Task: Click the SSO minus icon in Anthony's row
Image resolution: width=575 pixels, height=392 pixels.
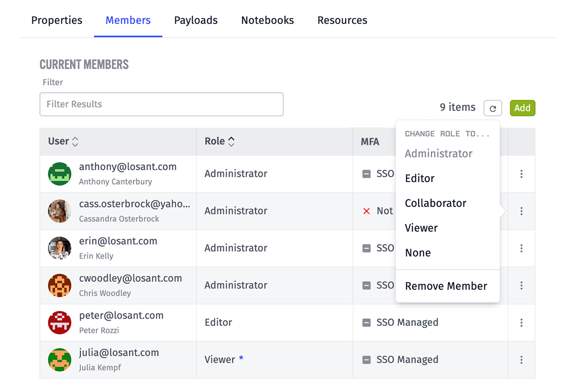Action: pos(367,174)
